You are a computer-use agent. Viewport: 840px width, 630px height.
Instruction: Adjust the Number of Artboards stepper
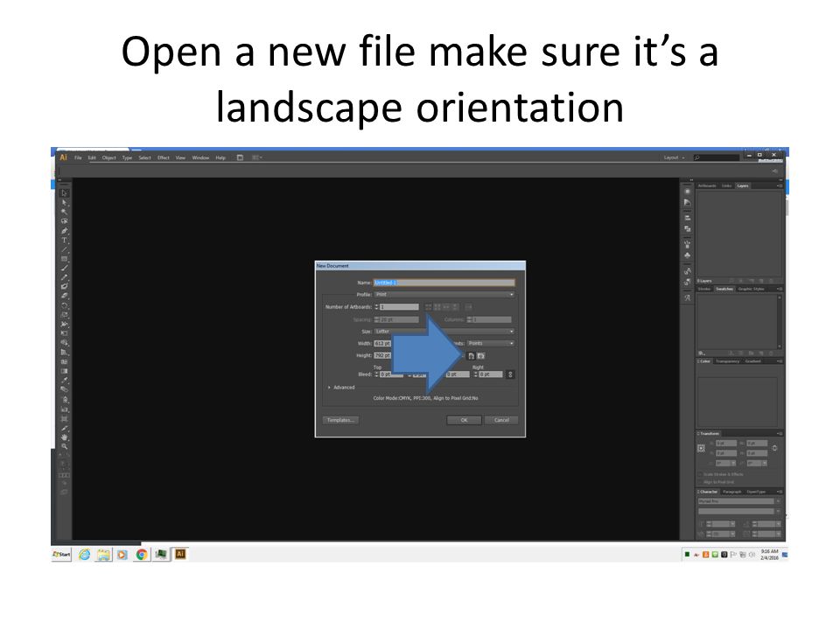coord(376,307)
